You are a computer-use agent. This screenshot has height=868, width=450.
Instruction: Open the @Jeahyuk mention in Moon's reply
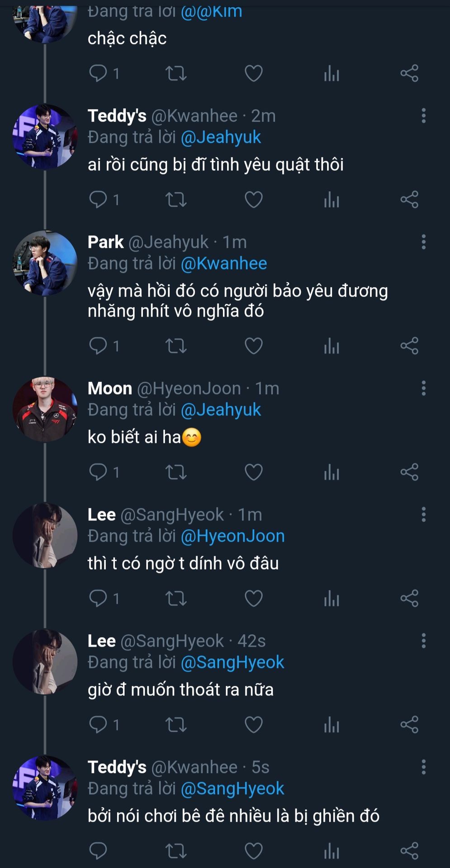pyautogui.click(x=221, y=410)
